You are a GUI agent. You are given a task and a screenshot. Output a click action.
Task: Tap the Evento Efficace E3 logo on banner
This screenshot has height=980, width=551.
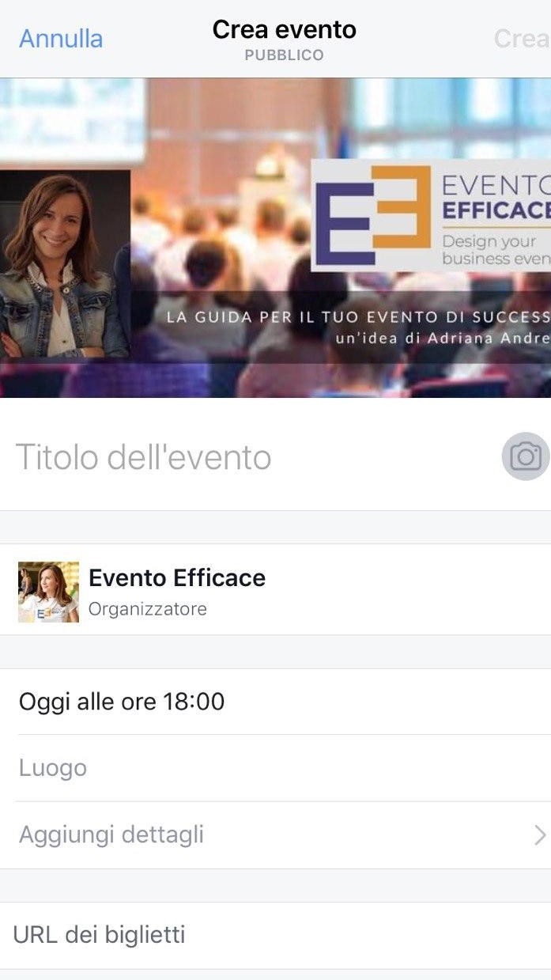[x=373, y=215]
